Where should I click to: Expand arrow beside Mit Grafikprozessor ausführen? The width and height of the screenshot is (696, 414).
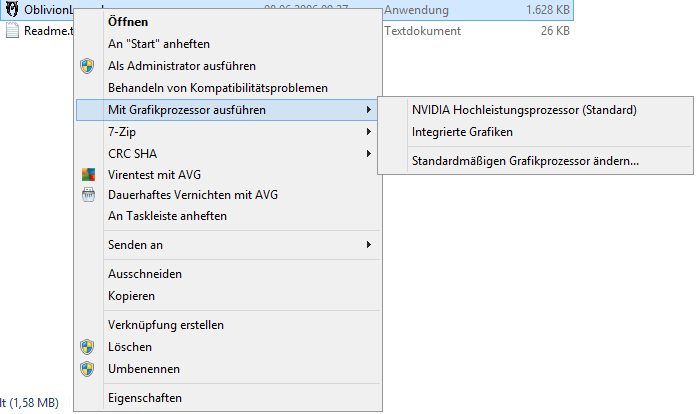(x=368, y=110)
